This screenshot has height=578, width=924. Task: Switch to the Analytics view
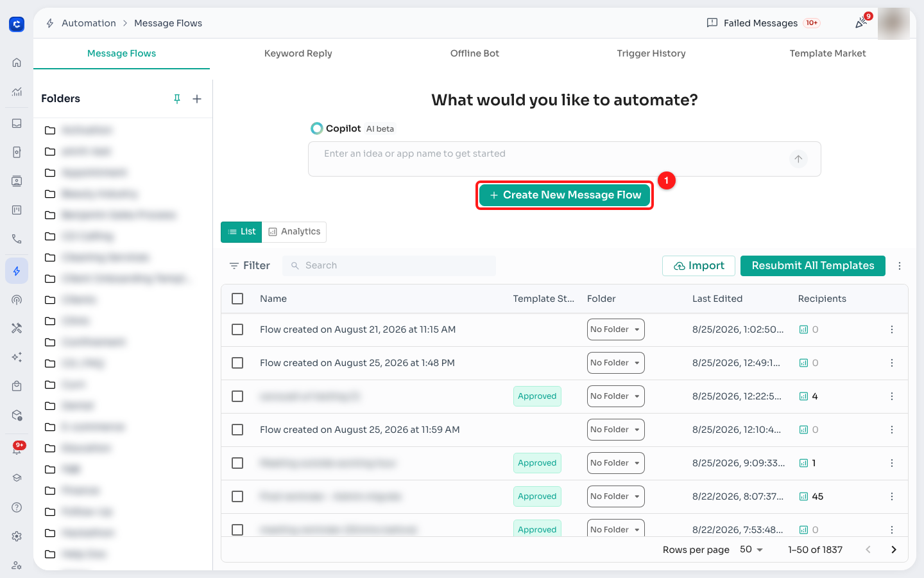[x=294, y=232]
